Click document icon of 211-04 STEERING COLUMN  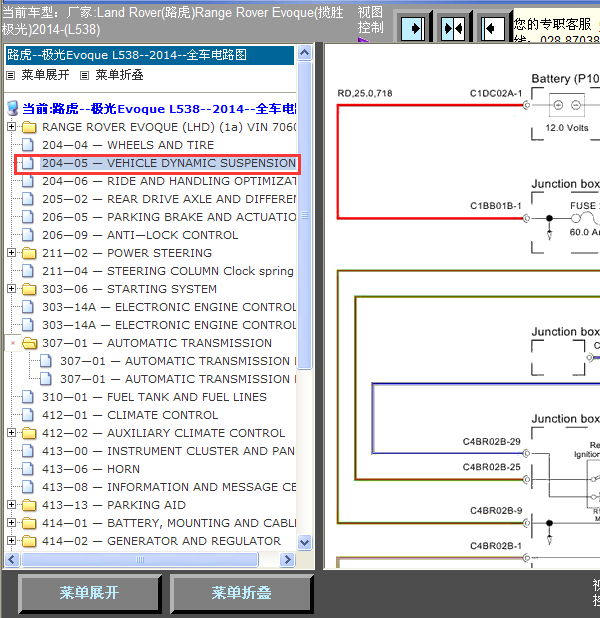(28, 271)
